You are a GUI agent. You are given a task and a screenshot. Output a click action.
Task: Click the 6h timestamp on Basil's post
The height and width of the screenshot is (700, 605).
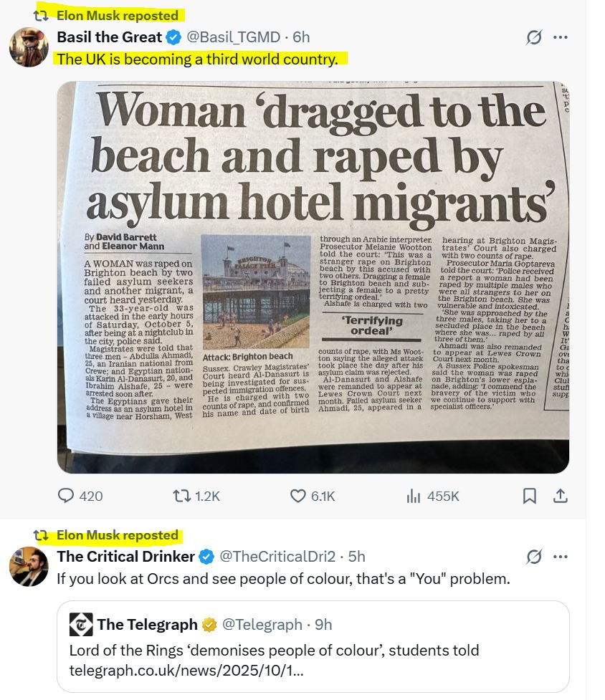[302, 37]
